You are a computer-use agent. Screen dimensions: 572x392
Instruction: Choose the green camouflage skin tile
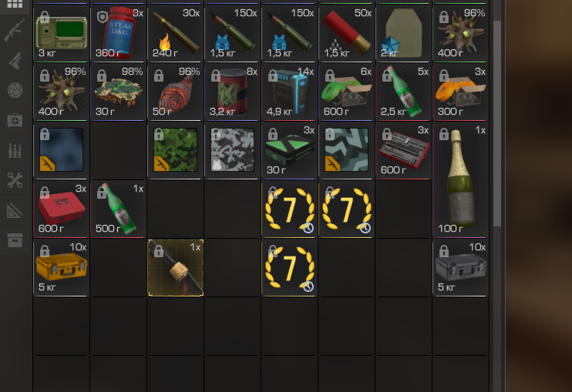(176, 149)
